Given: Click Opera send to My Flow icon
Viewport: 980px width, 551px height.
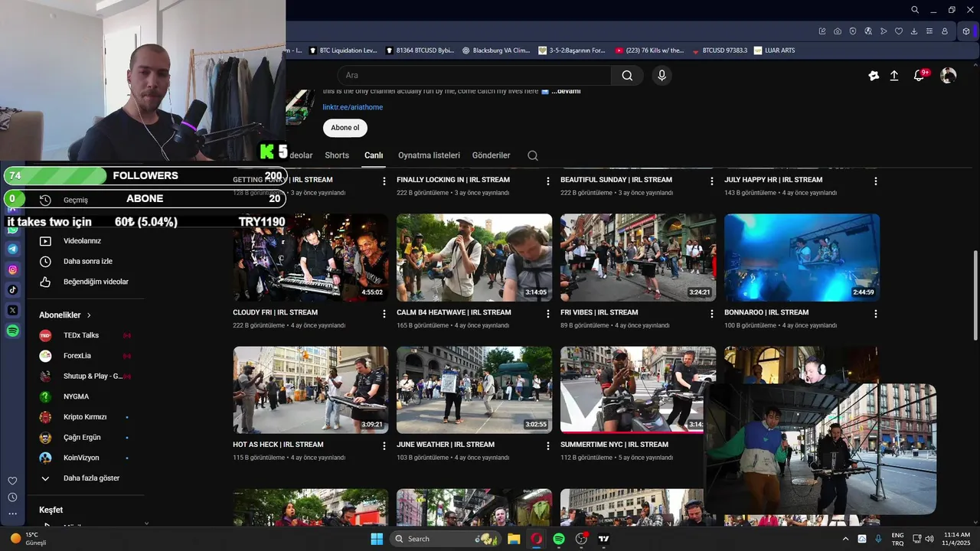Looking at the screenshot, I should click(x=884, y=31).
